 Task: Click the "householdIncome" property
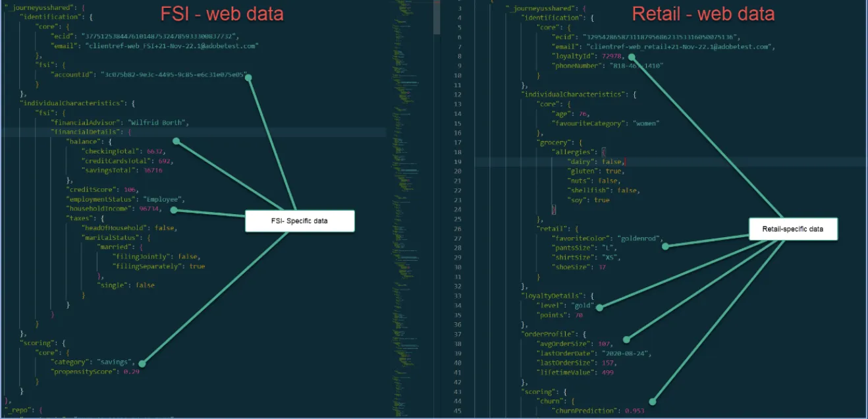point(115,209)
